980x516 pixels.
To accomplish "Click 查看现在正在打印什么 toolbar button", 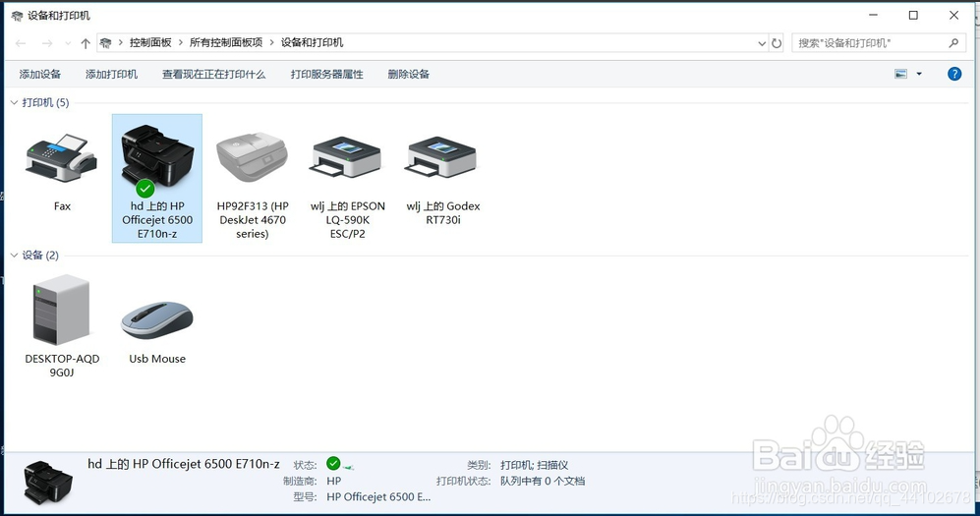I will pos(213,75).
